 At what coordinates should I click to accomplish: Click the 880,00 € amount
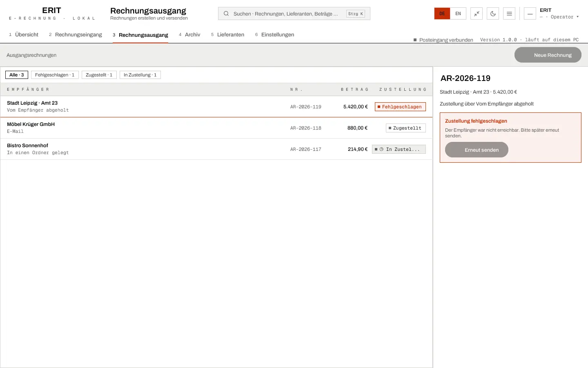(357, 128)
